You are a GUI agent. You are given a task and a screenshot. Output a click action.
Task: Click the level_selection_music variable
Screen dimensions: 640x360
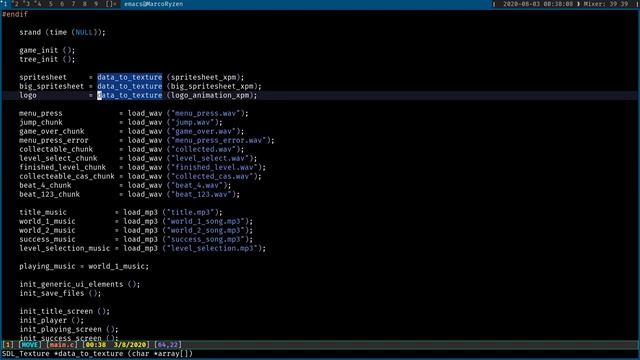(64, 248)
